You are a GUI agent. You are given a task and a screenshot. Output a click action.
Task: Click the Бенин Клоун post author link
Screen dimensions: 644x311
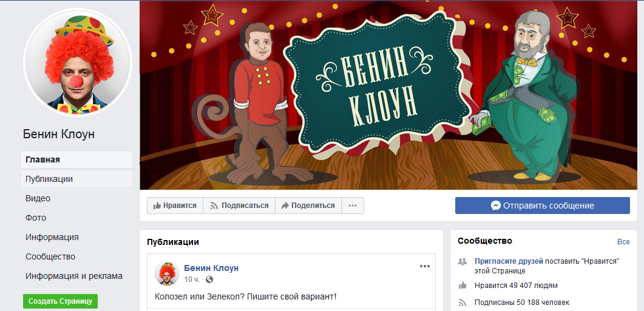[x=211, y=268]
